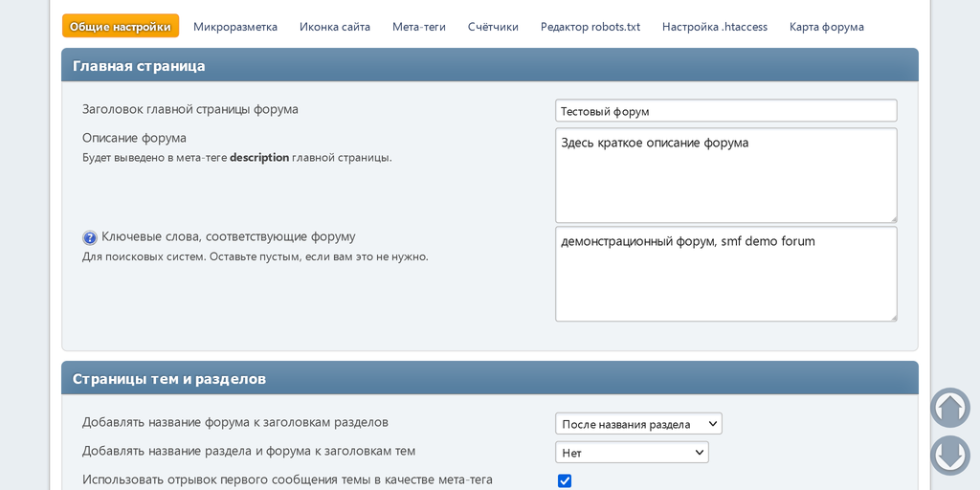Select the Общие настройки tab
980x490 pixels.
pyautogui.click(x=121, y=27)
